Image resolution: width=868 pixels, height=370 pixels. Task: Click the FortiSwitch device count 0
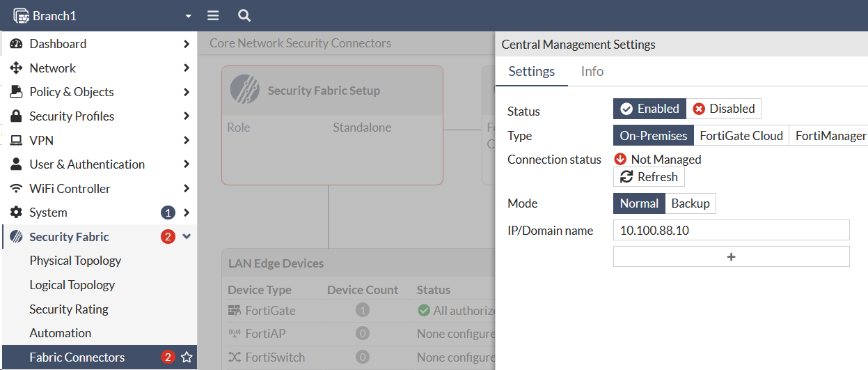click(x=363, y=357)
